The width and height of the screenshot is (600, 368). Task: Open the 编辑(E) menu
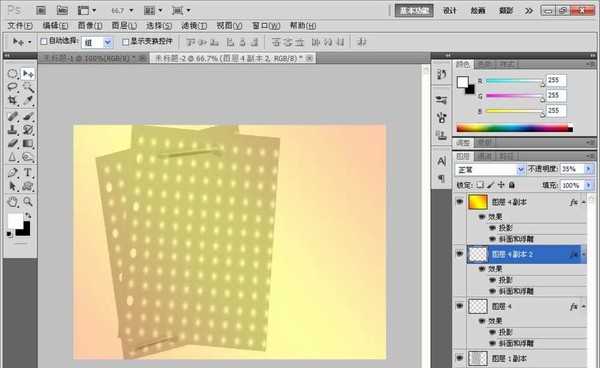[55, 26]
